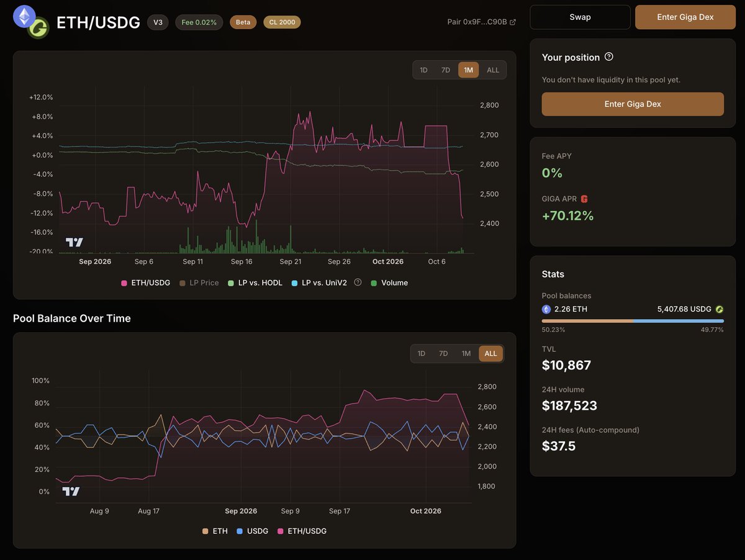
Task: Click the TradingView logo in the pool balance chart
Action: 71,491
